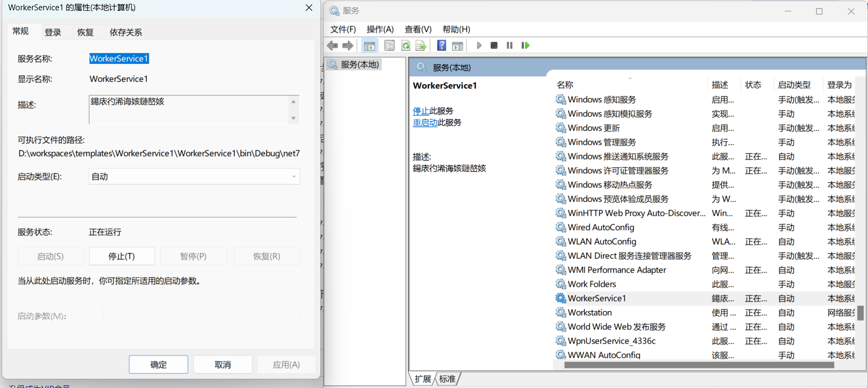Click gear icon of WLAN AutoConfig row

[x=561, y=241]
